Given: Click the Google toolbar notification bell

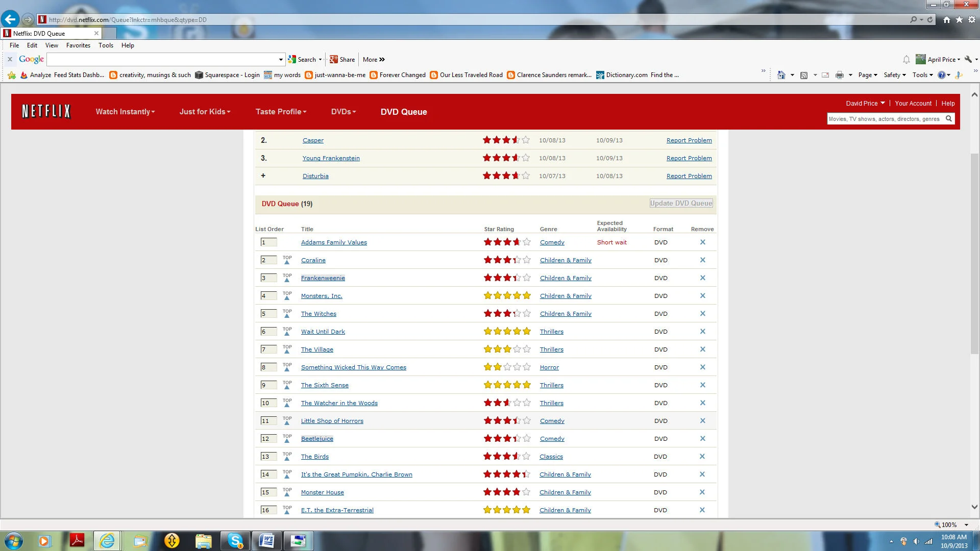Looking at the screenshot, I should [906, 60].
